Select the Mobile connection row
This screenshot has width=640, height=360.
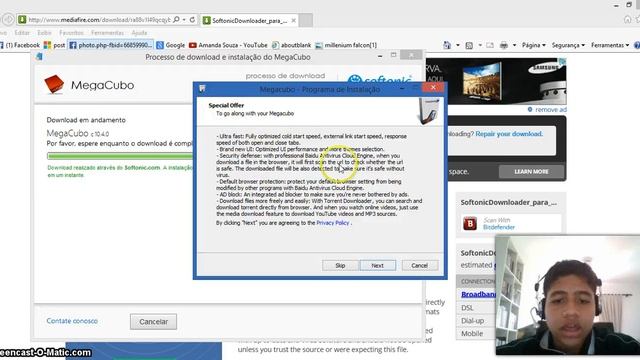476,333
